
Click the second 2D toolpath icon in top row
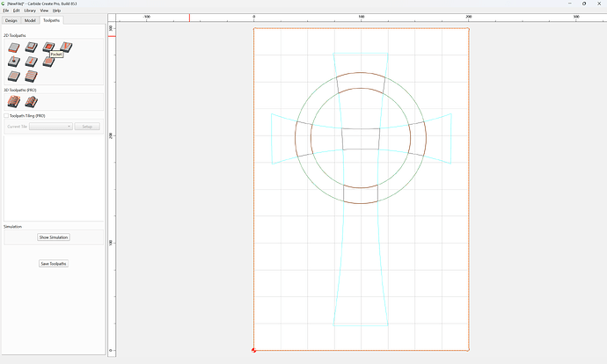(x=32, y=47)
